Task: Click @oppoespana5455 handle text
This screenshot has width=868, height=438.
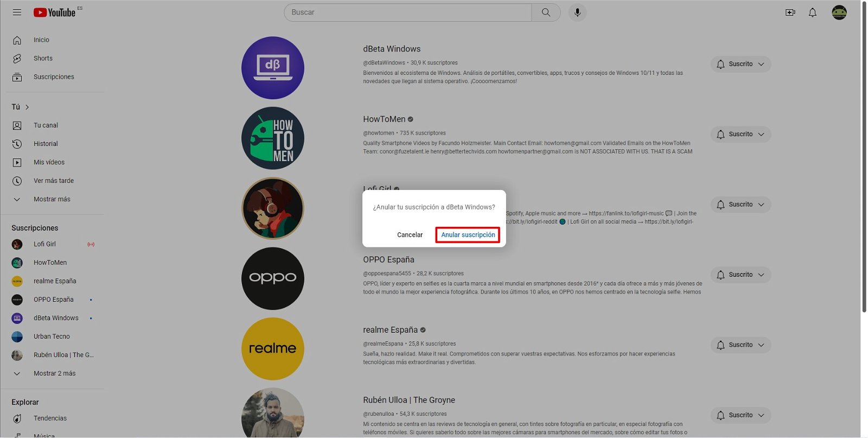Action: click(387, 274)
